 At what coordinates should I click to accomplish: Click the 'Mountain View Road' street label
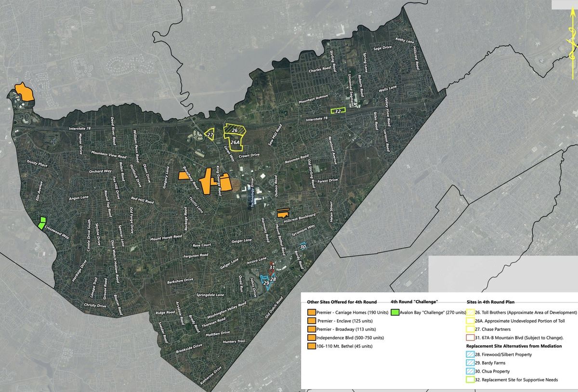pyautogui.click(x=108, y=155)
